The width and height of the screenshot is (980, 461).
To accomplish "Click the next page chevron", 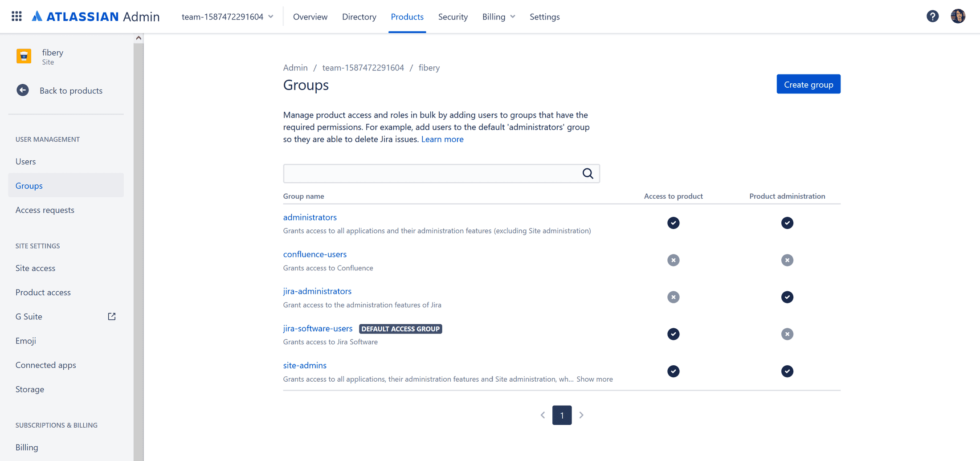I will coord(581,415).
